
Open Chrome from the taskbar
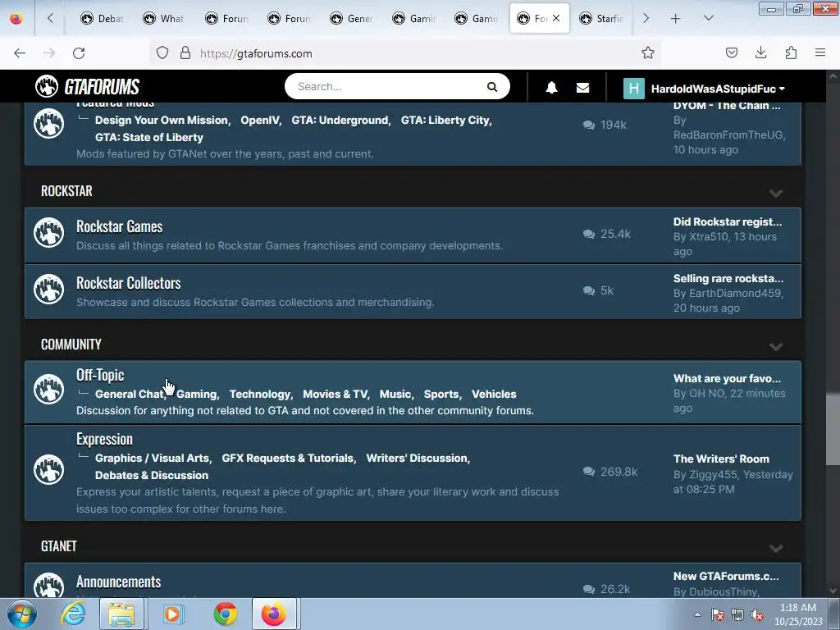point(226,614)
